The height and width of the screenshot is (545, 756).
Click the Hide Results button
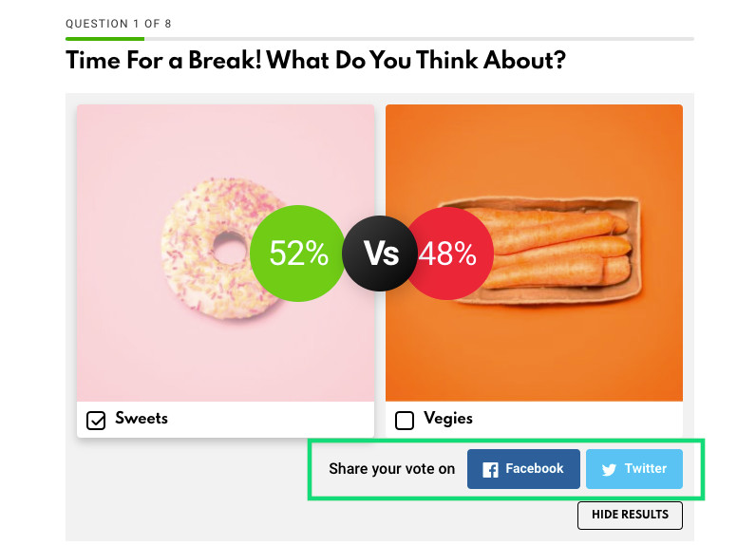tap(631, 516)
